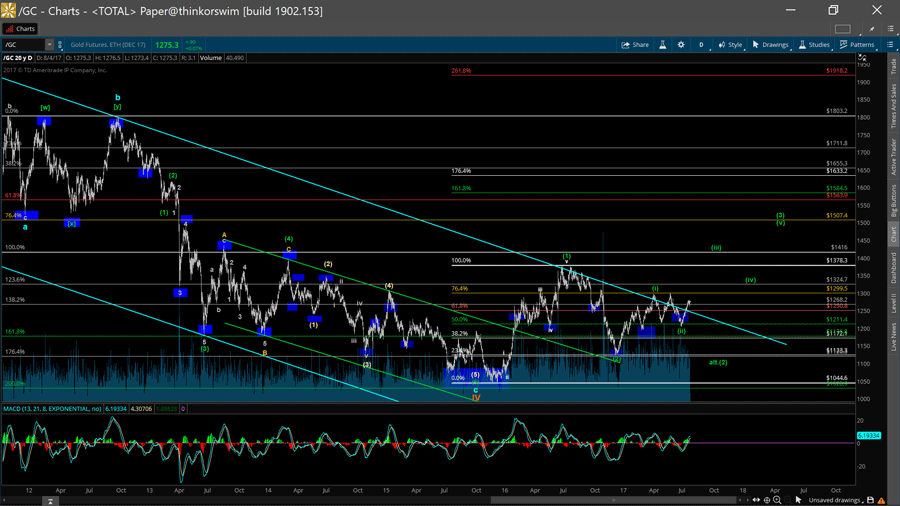900x506 pixels.
Task: Open the Drawings tools menu
Action: coord(770,45)
